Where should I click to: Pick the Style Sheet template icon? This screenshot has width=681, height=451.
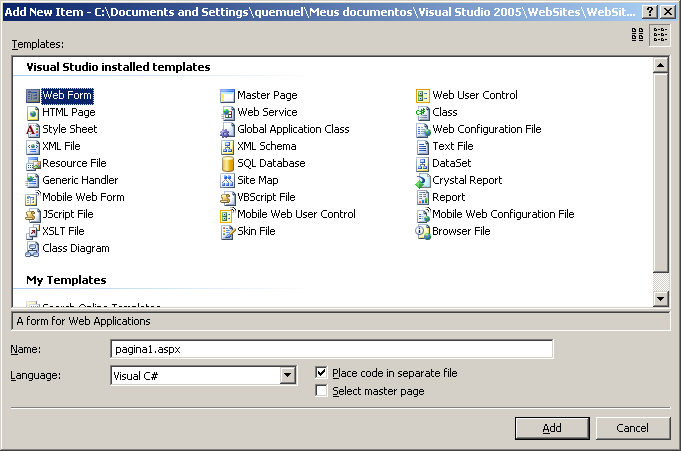click(x=33, y=129)
